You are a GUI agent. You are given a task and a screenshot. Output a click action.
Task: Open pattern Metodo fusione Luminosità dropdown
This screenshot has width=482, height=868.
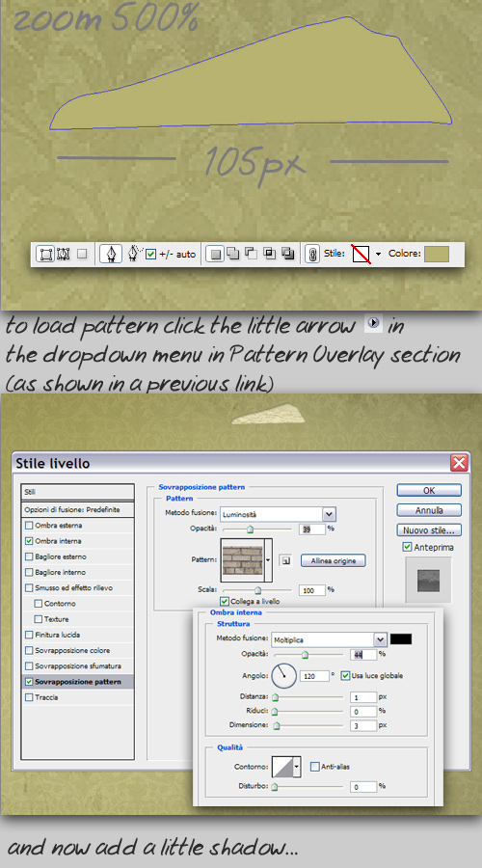tap(278, 514)
